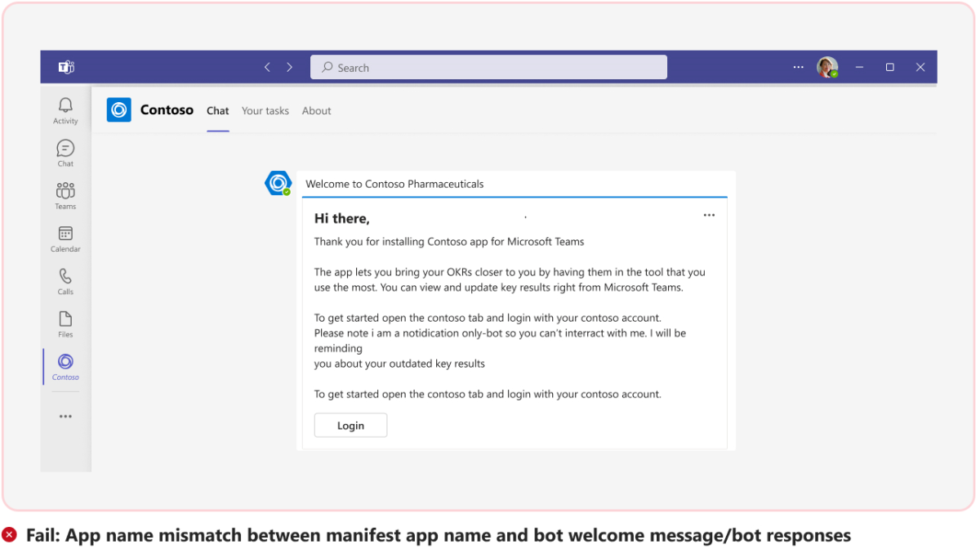Image resolution: width=980 pixels, height=549 pixels.
Task: Open the About tab
Action: tap(316, 110)
